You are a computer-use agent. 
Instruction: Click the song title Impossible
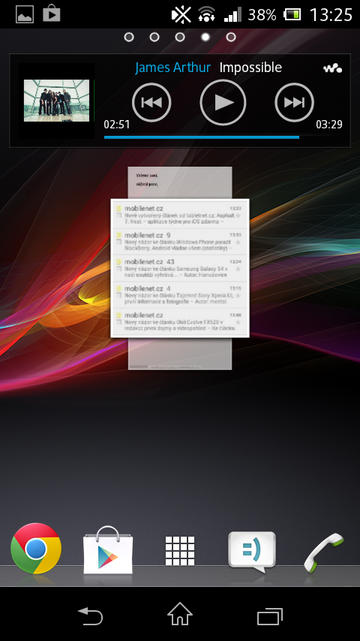coord(250,67)
